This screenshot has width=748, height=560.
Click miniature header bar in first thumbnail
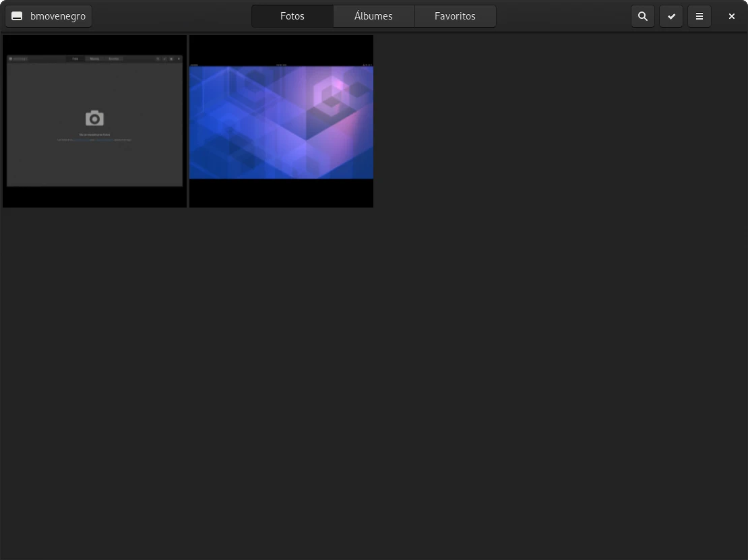(x=94, y=59)
